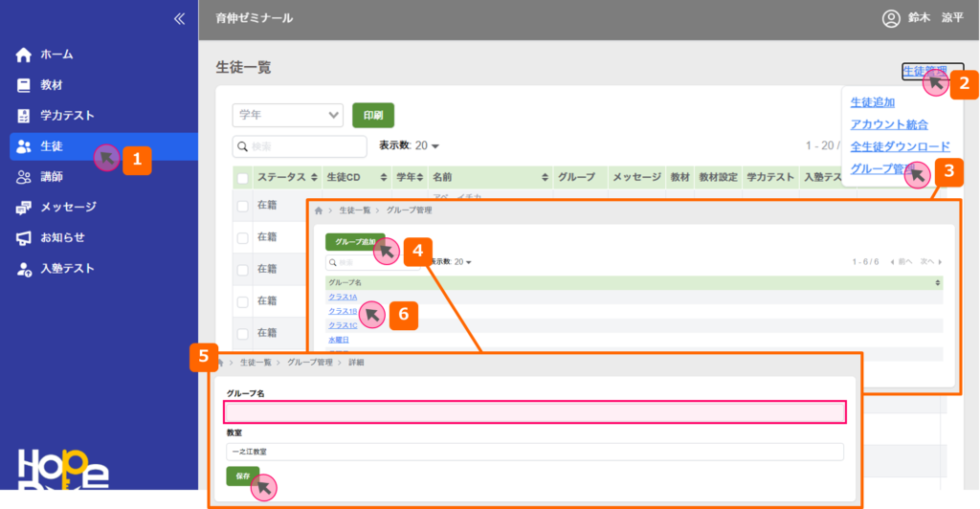Screen dimensions: 980x509
Task: Open the クラス1A group link
Action: [x=342, y=298]
